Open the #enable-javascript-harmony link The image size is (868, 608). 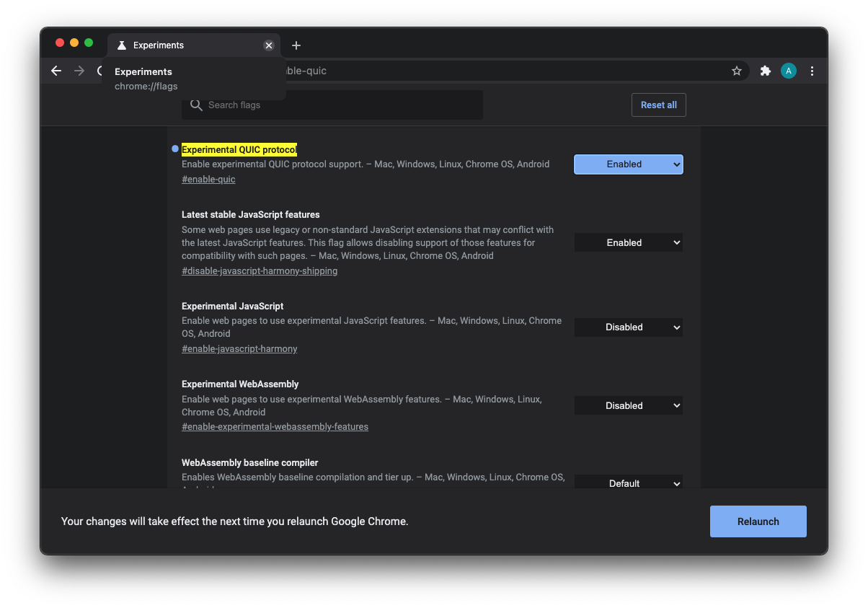click(239, 349)
